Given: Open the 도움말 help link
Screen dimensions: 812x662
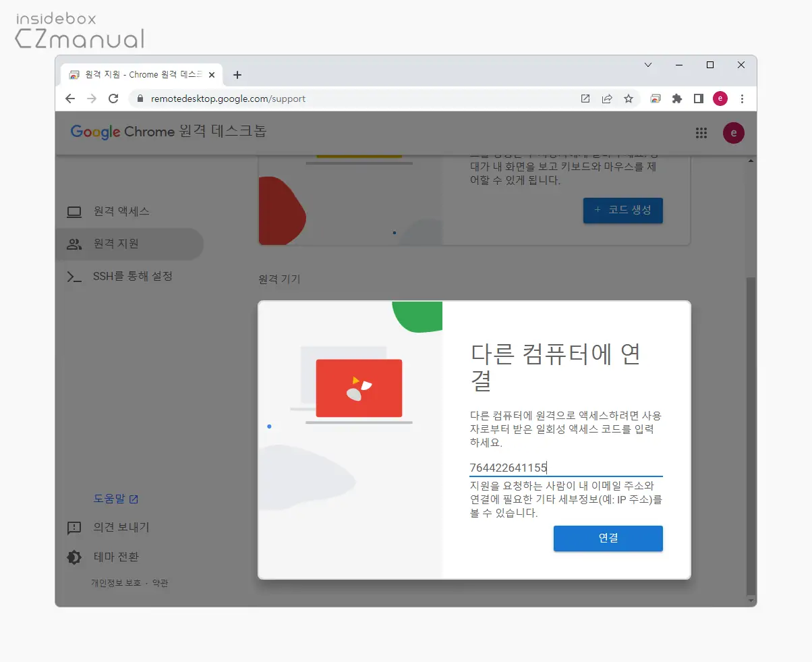Looking at the screenshot, I should (116, 499).
